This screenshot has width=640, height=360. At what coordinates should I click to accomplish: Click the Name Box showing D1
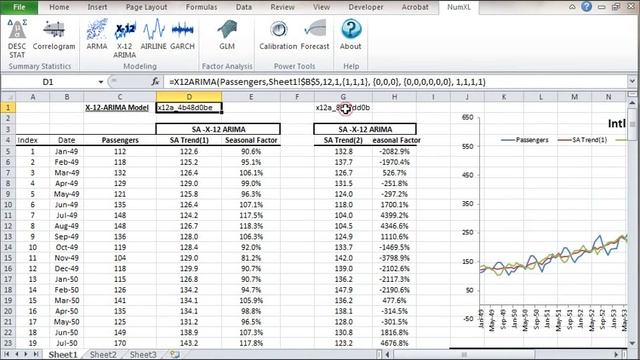pyautogui.click(x=48, y=82)
